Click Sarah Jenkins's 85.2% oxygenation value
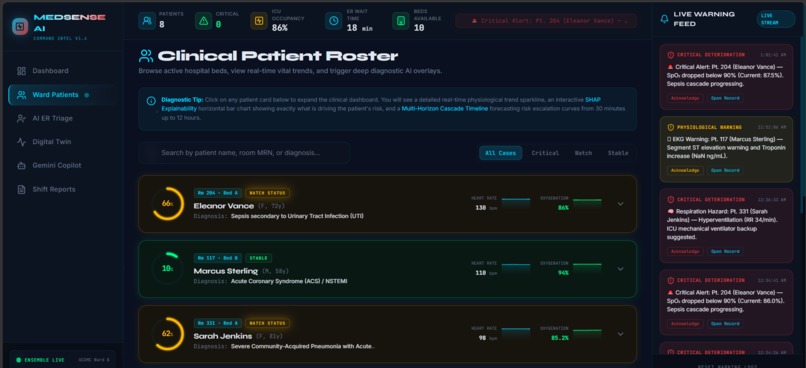Screen dimensions: 806x368 pyautogui.click(x=560, y=338)
